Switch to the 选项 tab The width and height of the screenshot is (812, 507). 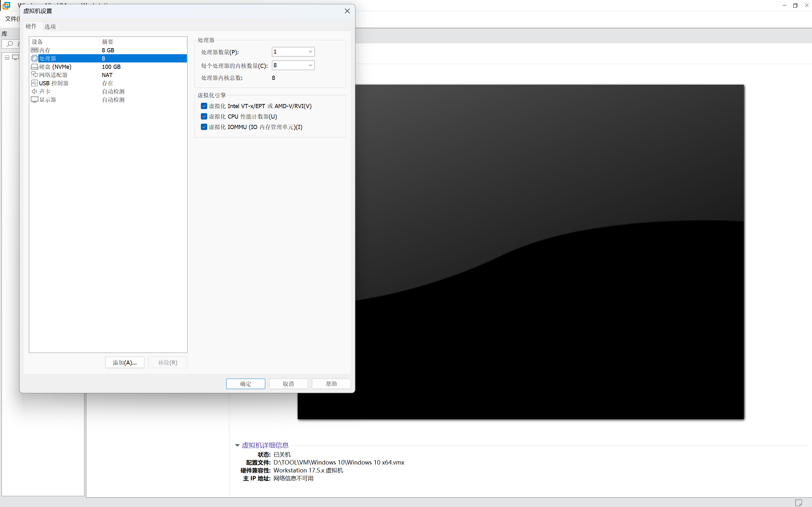pos(50,27)
